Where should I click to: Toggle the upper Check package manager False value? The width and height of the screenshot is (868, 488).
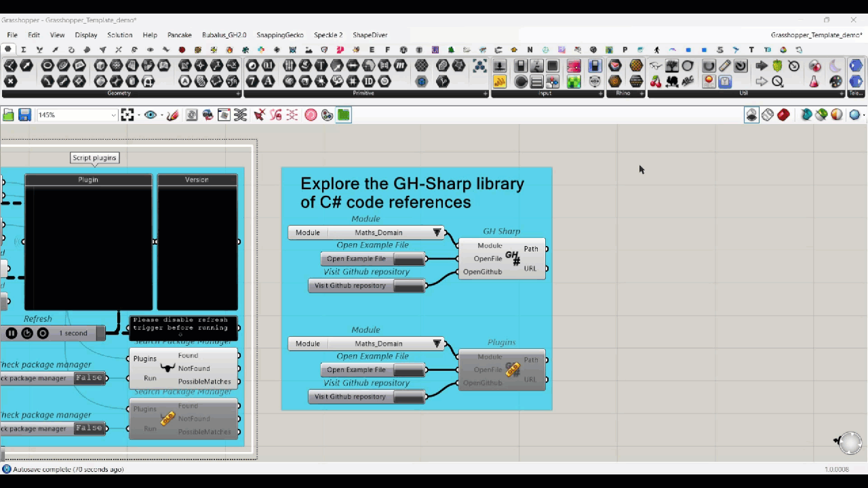89,378
